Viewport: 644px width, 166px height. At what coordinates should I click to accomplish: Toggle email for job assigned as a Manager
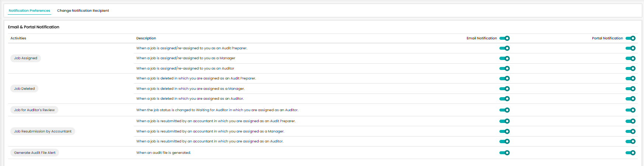pos(505,59)
